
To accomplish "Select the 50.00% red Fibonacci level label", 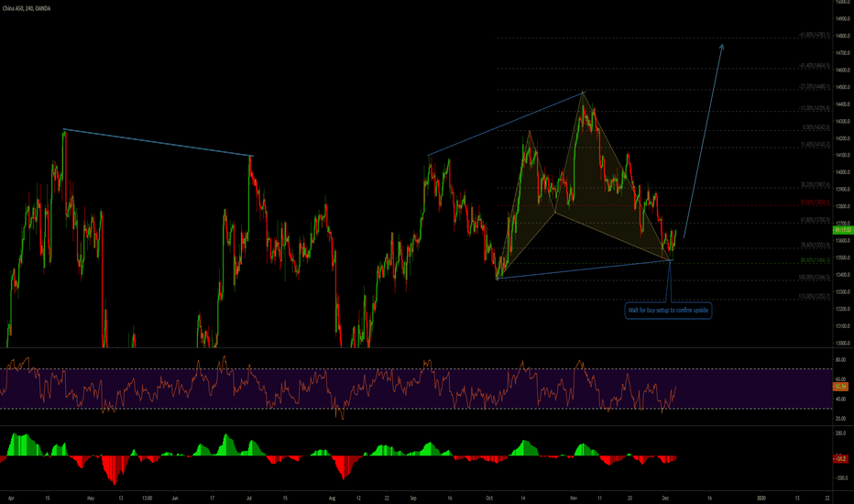I will pyautogui.click(x=816, y=203).
